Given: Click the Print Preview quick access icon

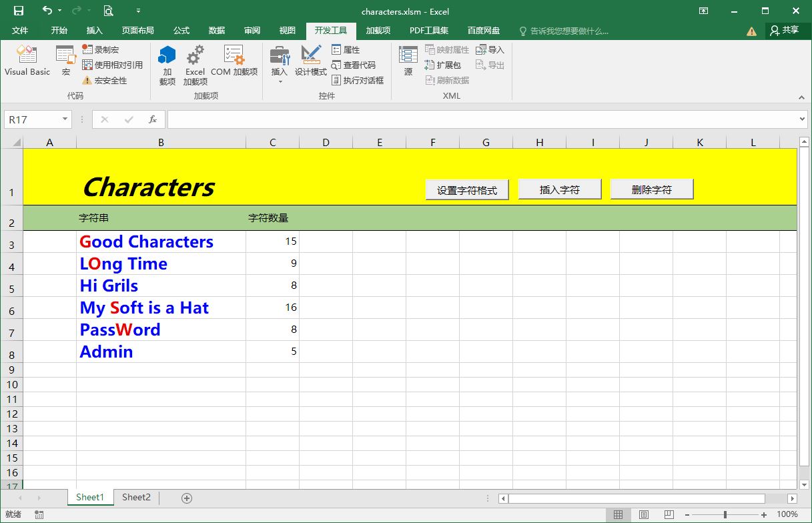Looking at the screenshot, I should tap(108, 11).
